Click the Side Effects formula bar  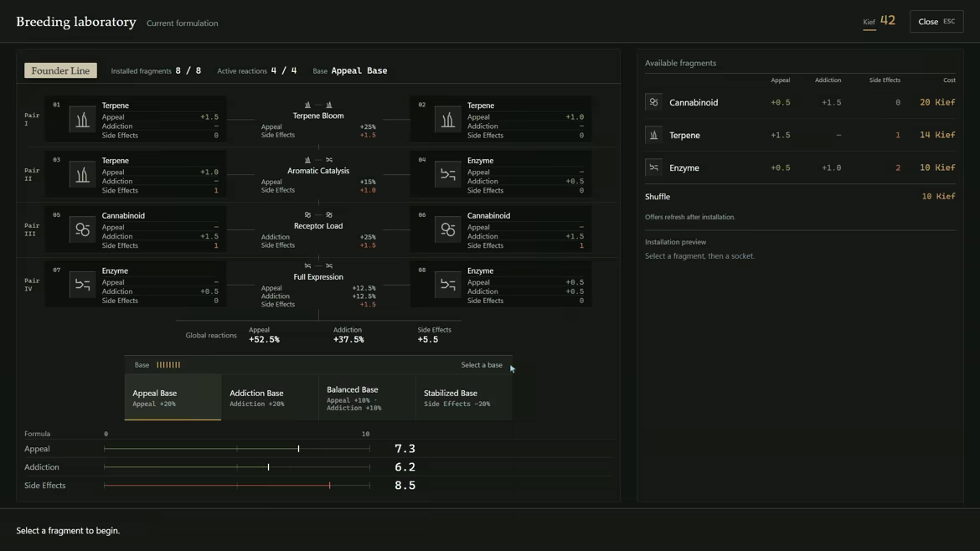(237, 486)
